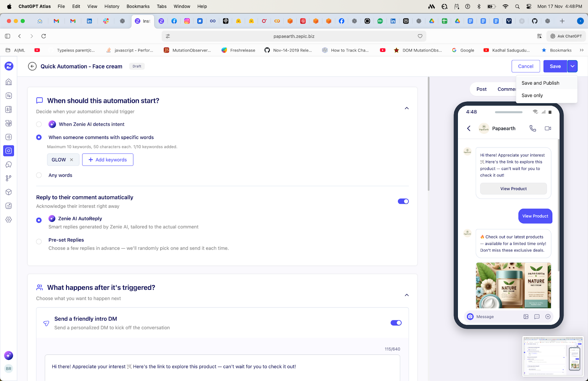This screenshot has width=588, height=381.
Task: Click the image gallery icon in preview message bar
Action: (x=526, y=317)
